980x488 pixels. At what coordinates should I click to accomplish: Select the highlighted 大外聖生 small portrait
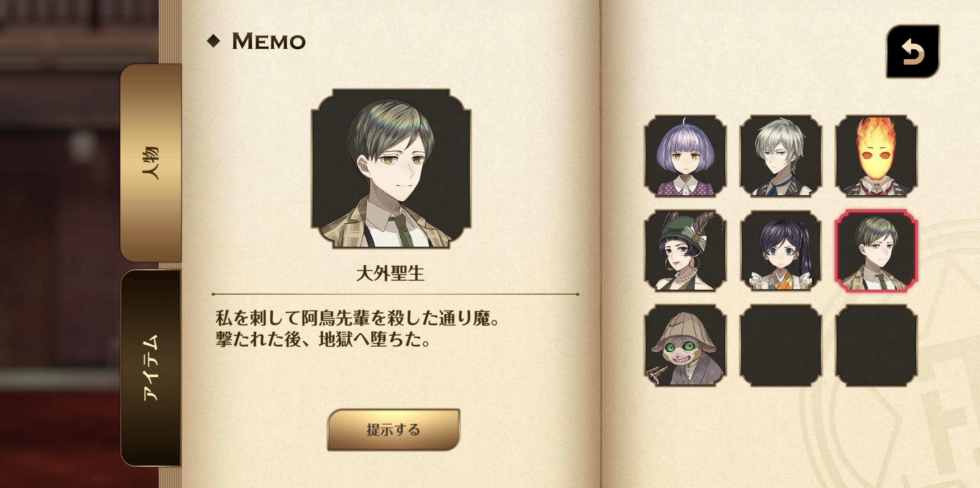tap(876, 251)
